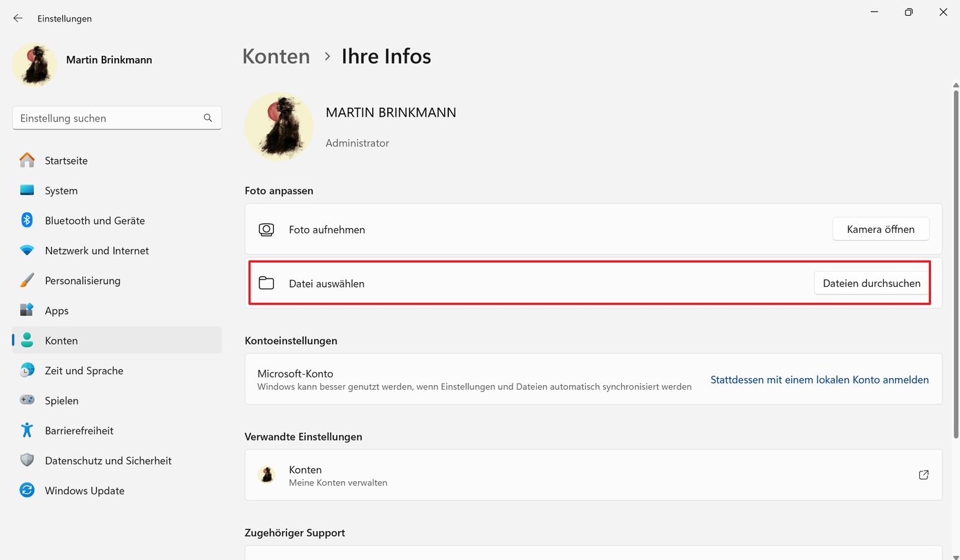This screenshot has width=960, height=560.
Task: Select the Barrierefreiheit accessibility icon
Action: point(26,430)
